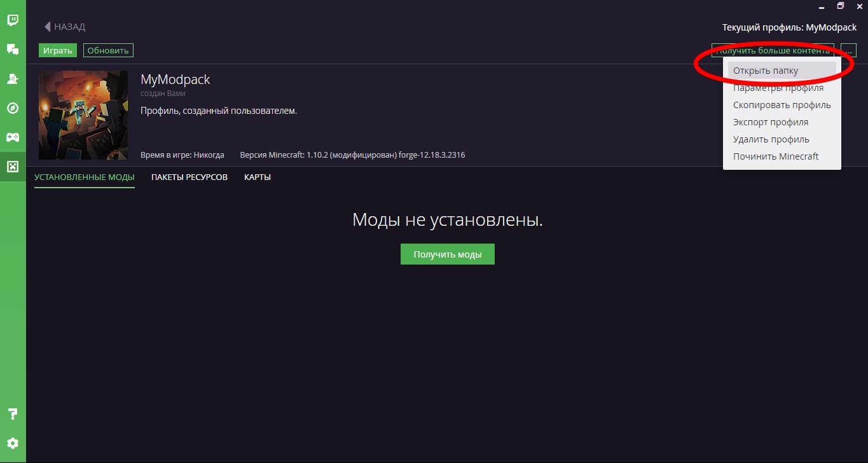
Task: Choose Открыть папку from the menu
Action: coord(766,70)
